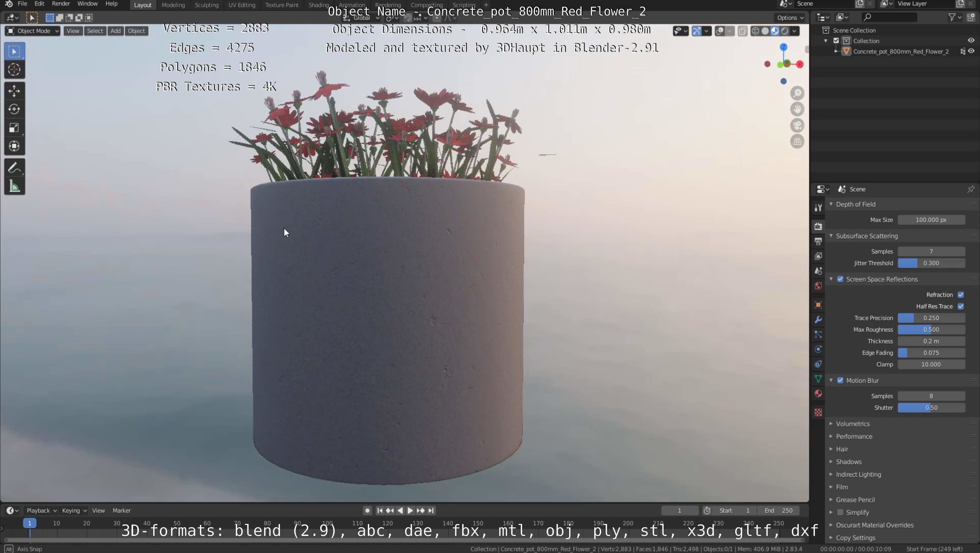Open the Render properties tab
Image resolution: width=980 pixels, height=553 pixels.
pyautogui.click(x=818, y=227)
